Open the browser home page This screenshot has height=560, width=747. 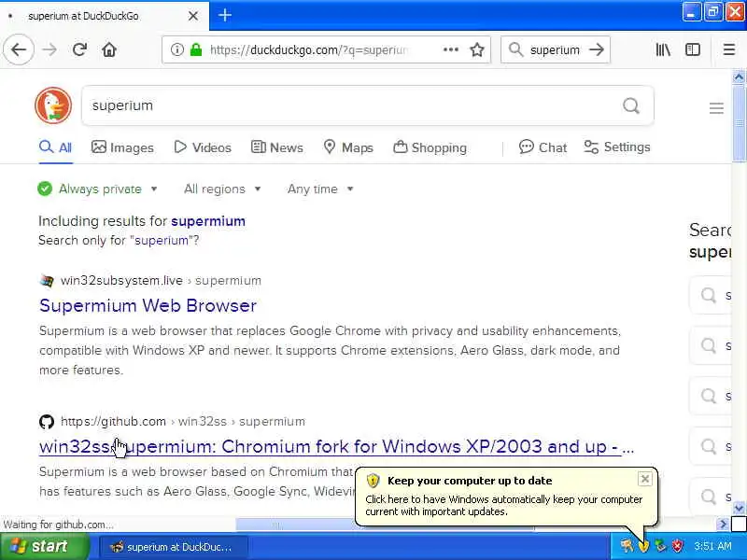click(x=109, y=49)
